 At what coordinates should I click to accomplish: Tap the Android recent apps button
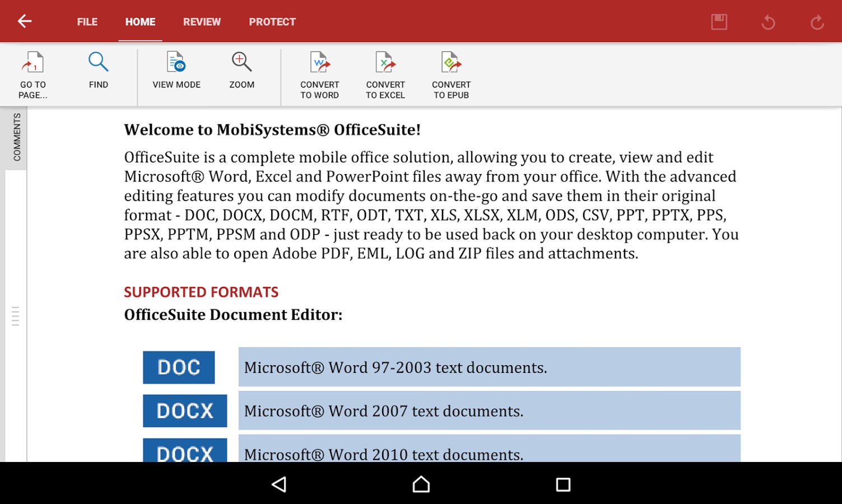tap(563, 484)
